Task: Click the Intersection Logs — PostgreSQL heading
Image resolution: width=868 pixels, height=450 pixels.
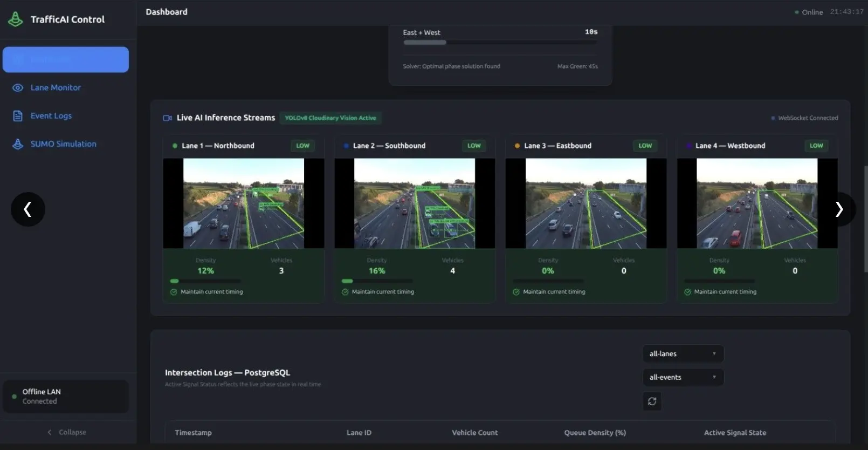Action: pyautogui.click(x=228, y=373)
